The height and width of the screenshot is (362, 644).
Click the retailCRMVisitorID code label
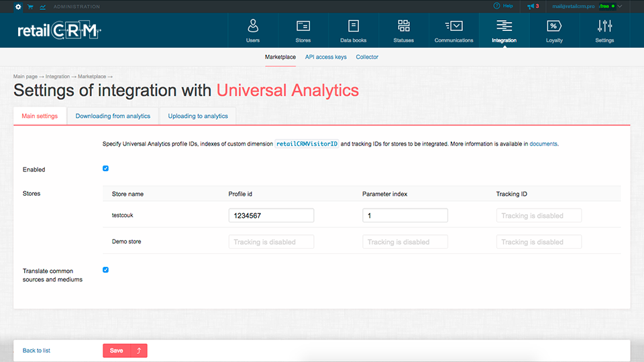click(x=307, y=143)
